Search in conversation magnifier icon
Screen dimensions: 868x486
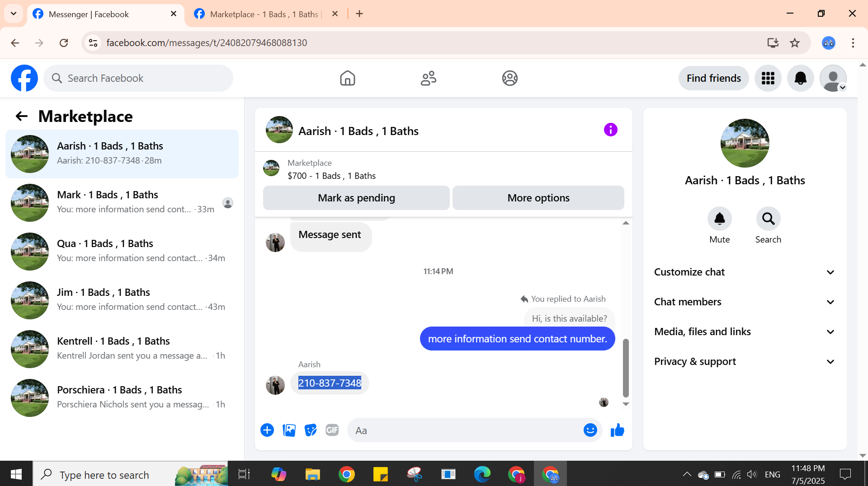[768, 219]
